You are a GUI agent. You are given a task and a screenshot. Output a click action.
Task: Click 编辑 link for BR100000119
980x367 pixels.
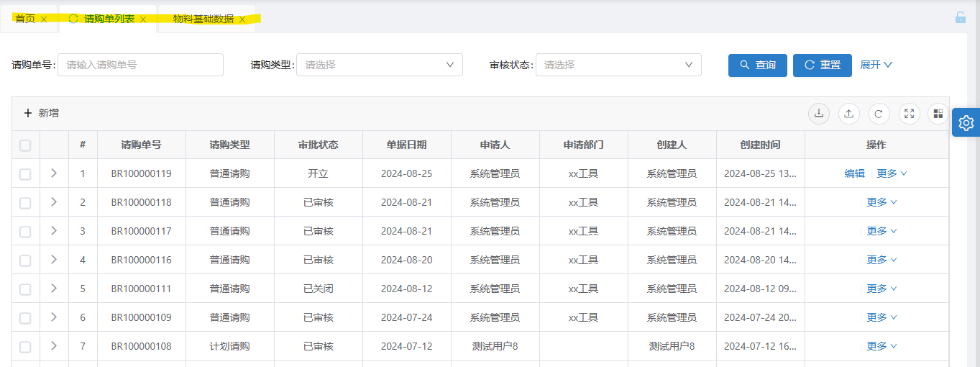854,173
